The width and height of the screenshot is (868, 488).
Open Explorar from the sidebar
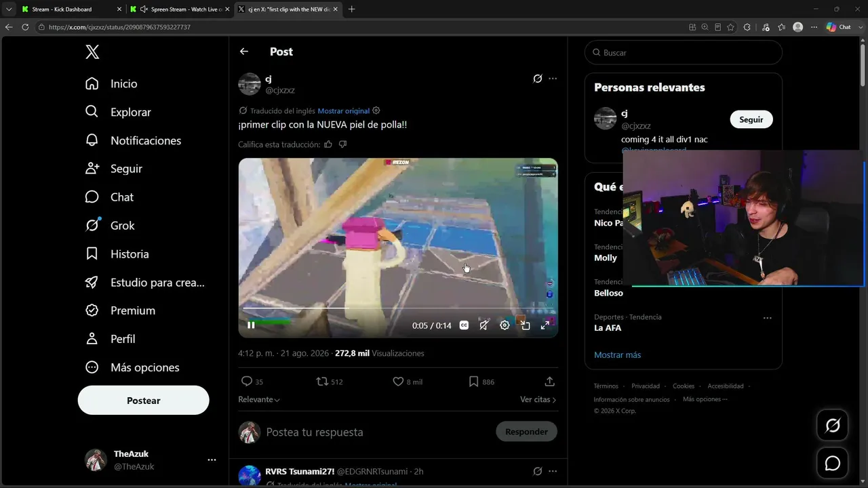119,112
